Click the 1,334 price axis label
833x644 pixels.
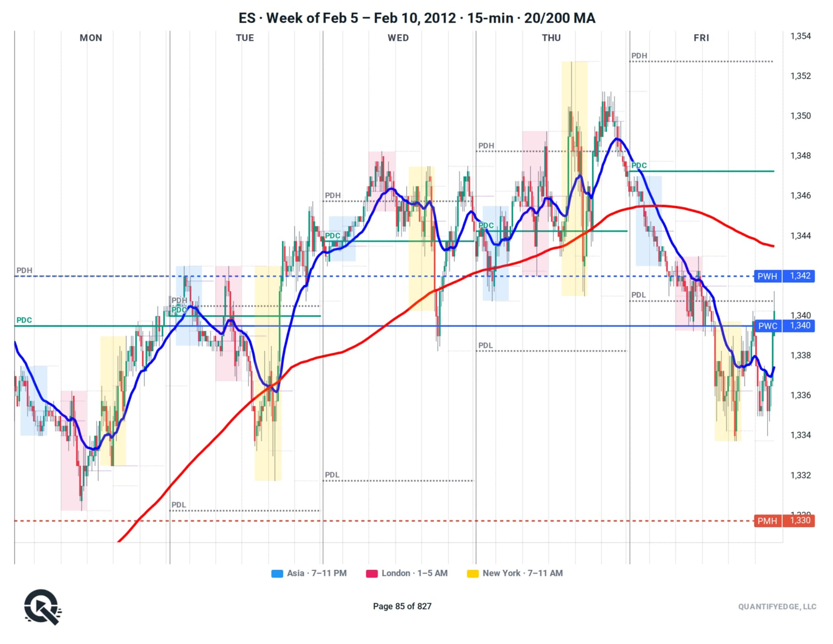click(800, 435)
